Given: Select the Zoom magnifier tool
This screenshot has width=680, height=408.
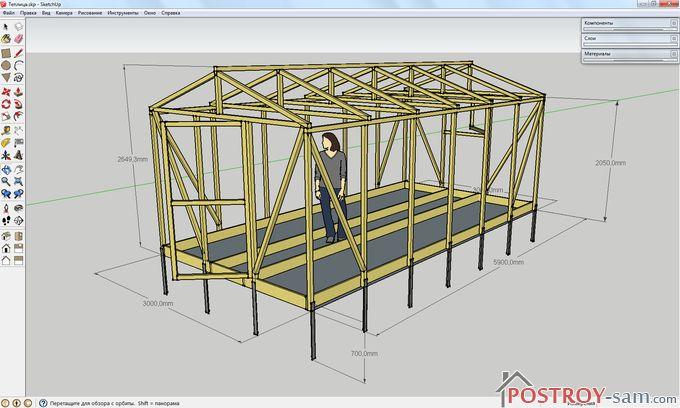Looking at the screenshot, I should pyautogui.click(x=6, y=182).
